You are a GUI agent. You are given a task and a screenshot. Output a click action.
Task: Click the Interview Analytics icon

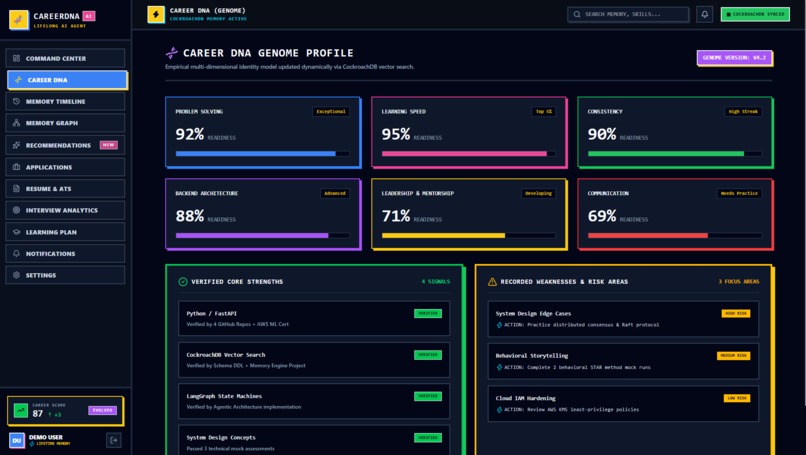(x=16, y=210)
